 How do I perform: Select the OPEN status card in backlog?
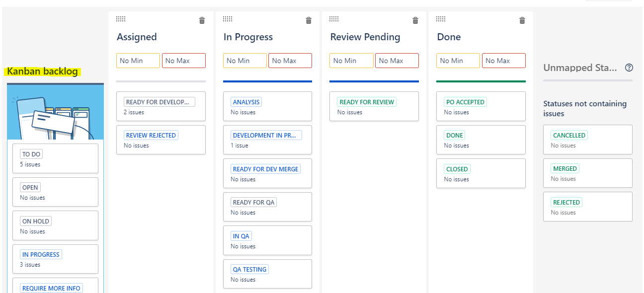pyautogui.click(x=55, y=192)
